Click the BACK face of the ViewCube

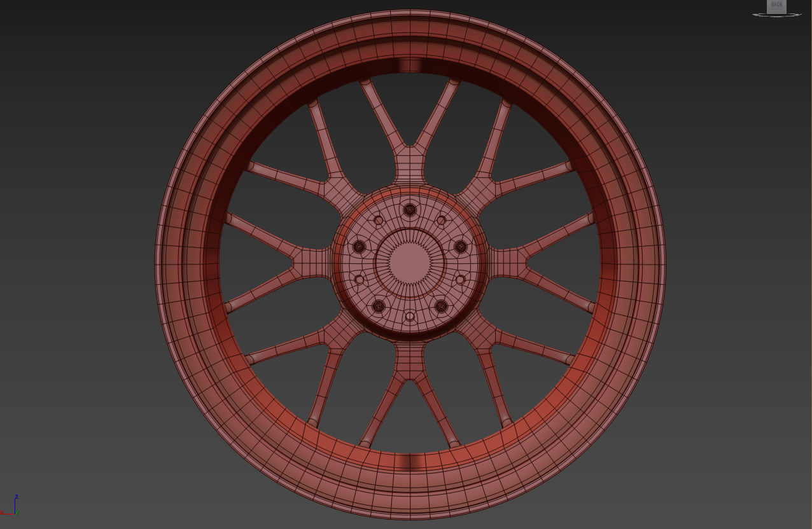776,5
